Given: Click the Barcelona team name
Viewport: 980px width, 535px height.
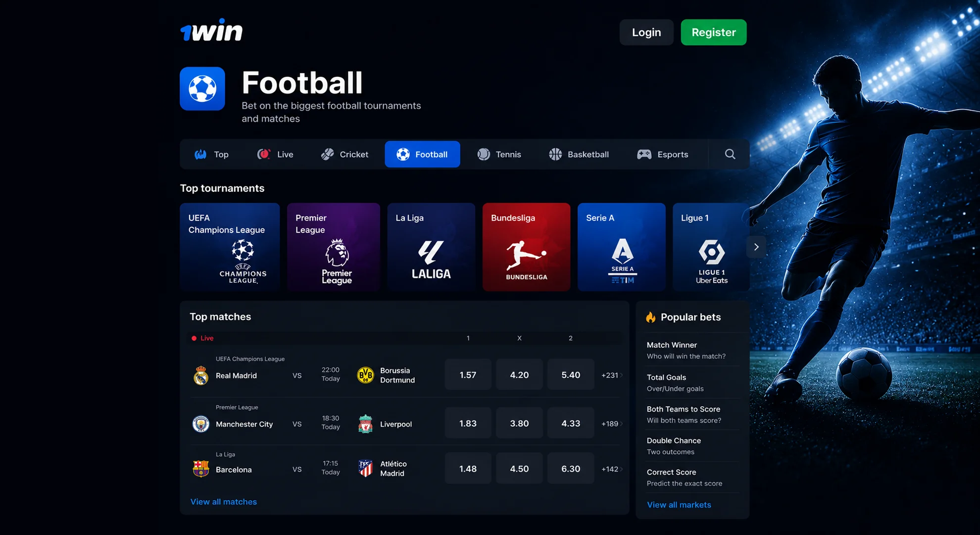Looking at the screenshot, I should 234,470.
